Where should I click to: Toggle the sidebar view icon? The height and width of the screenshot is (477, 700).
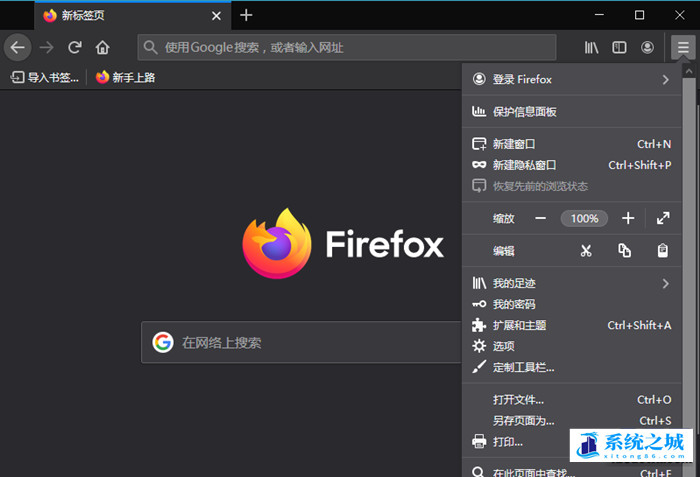click(x=619, y=47)
